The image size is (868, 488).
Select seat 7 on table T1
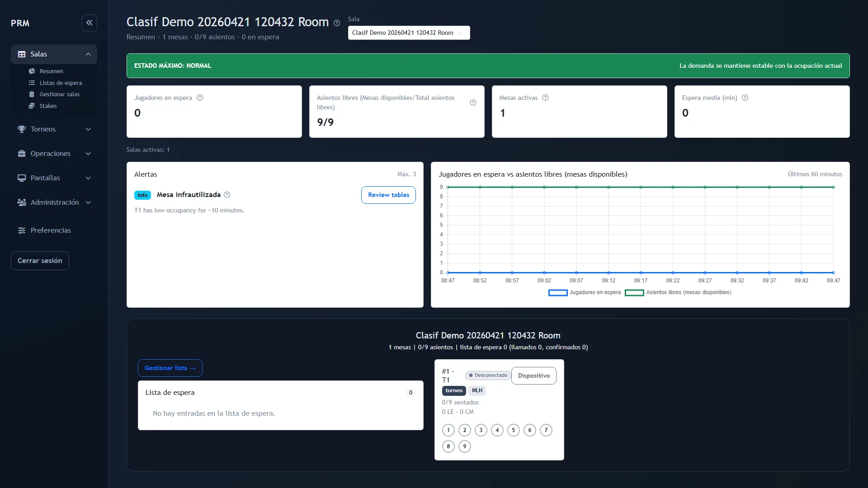(x=546, y=430)
